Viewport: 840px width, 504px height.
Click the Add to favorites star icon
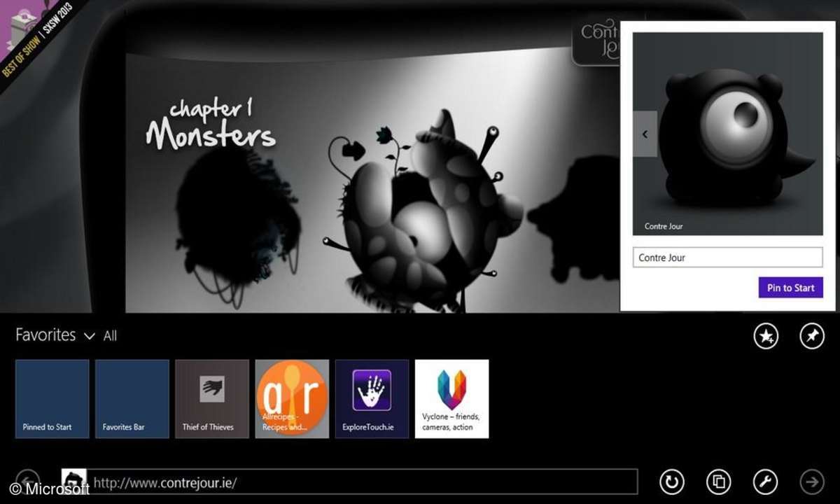point(766,337)
